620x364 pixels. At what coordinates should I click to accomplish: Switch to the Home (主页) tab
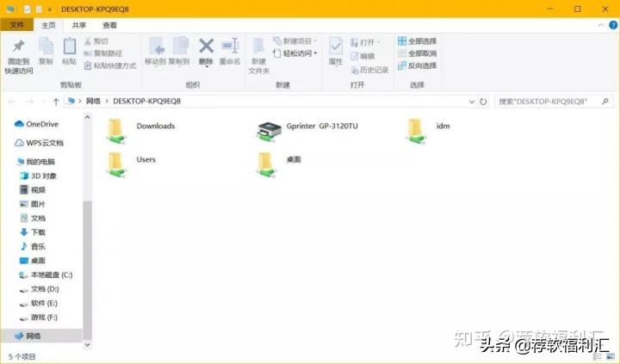point(48,25)
